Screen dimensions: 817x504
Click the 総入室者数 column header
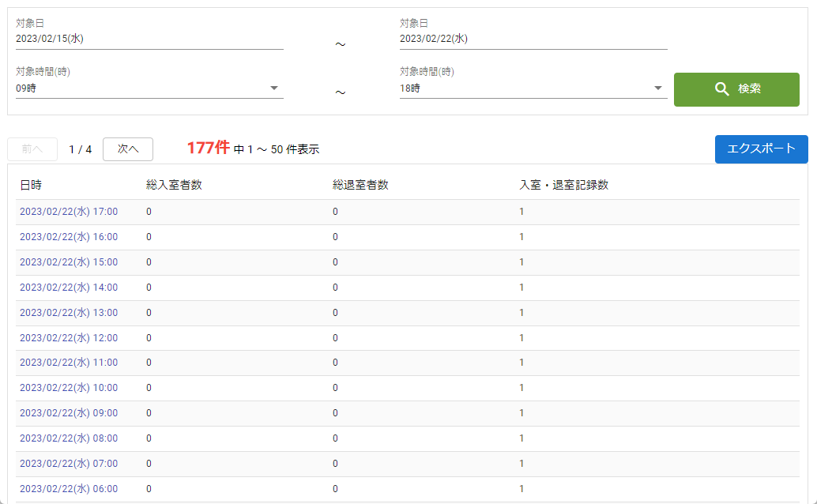[174, 186]
